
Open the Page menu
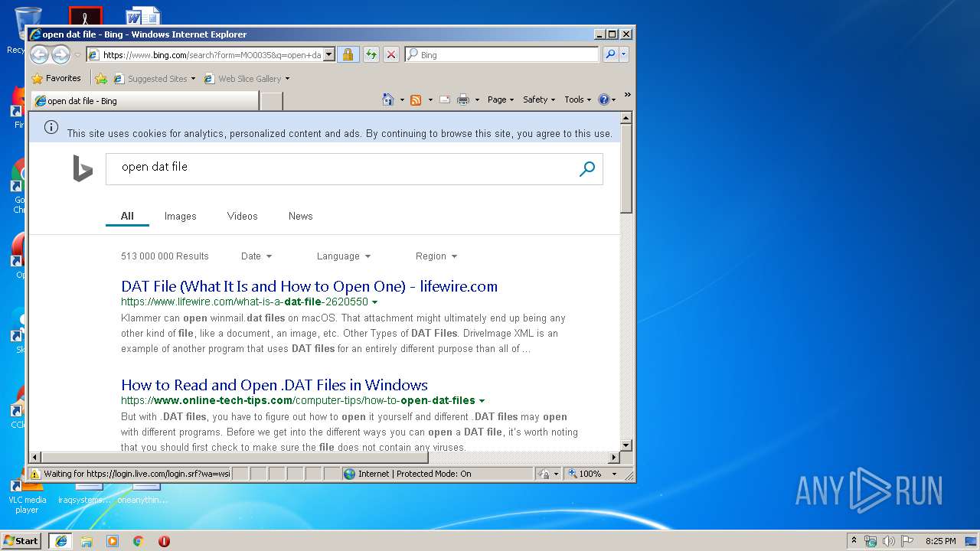tap(501, 99)
